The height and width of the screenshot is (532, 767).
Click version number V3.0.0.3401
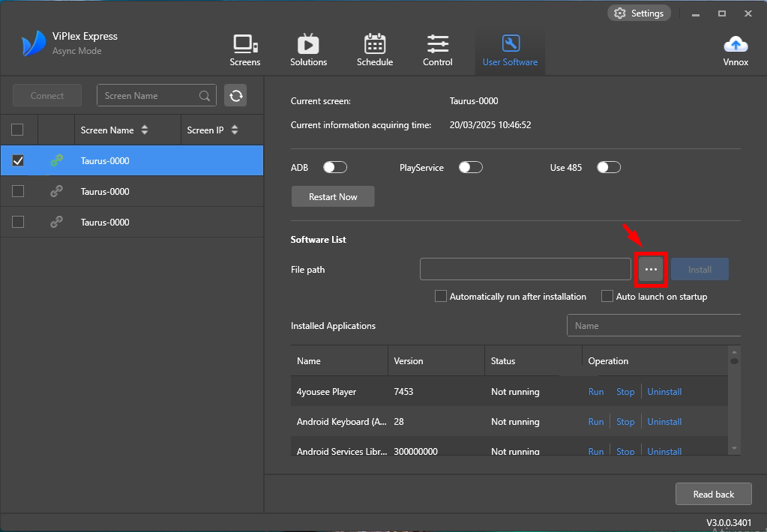tap(729, 523)
